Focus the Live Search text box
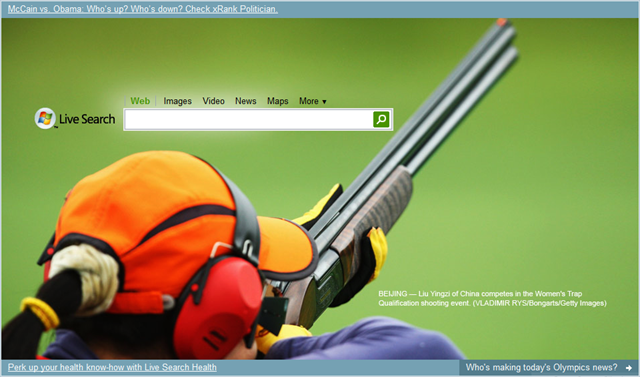 [249, 119]
